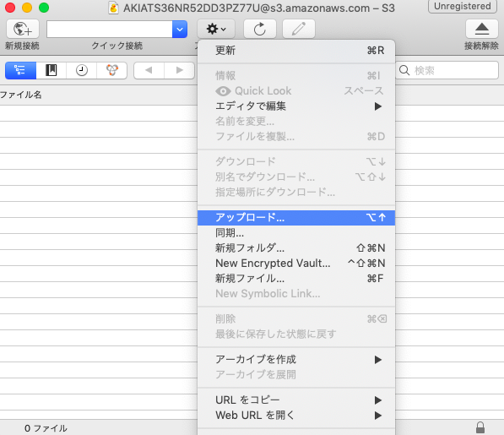Choose 新規フォルダ... from menu

pyautogui.click(x=296, y=247)
